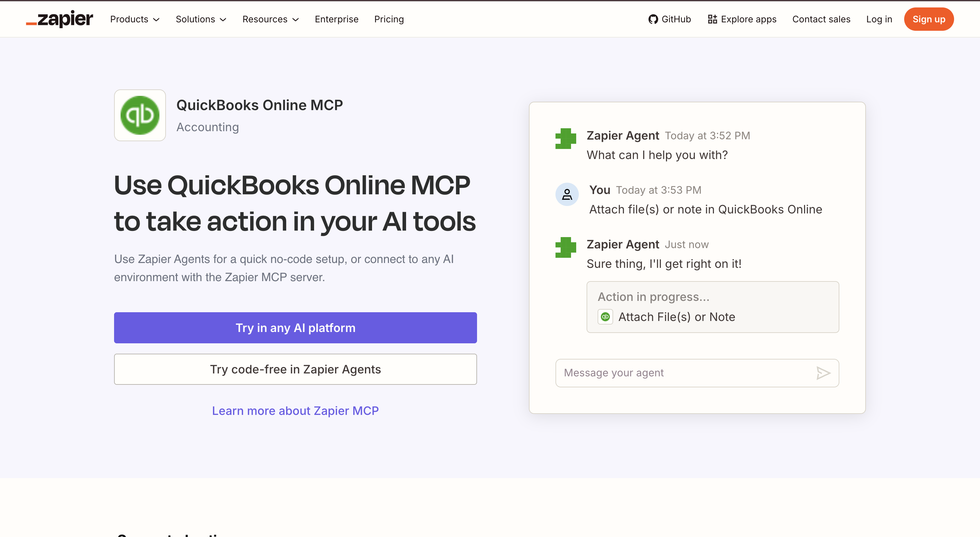This screenshot has width=980, height=537.
Task: Click the Zapier logo
Action: pos(59,19)
